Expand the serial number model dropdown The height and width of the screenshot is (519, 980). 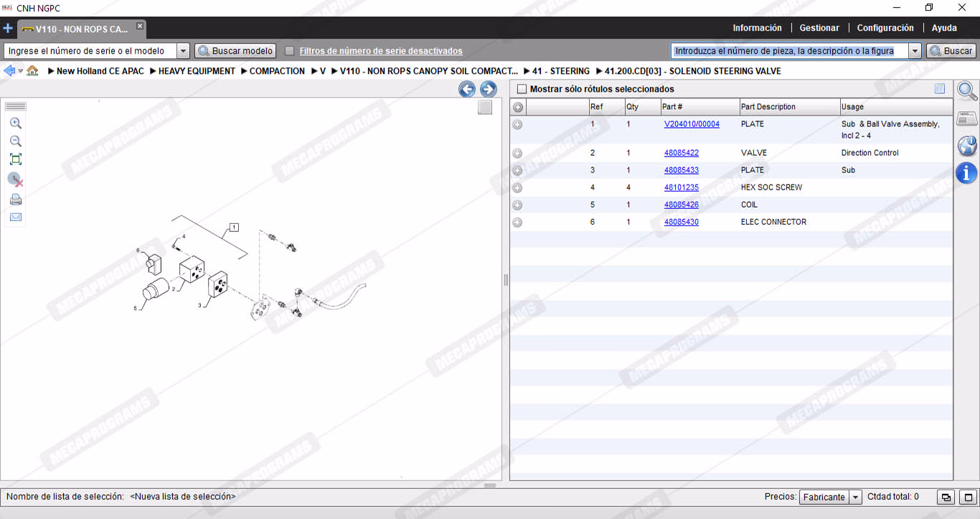(183, 51)
